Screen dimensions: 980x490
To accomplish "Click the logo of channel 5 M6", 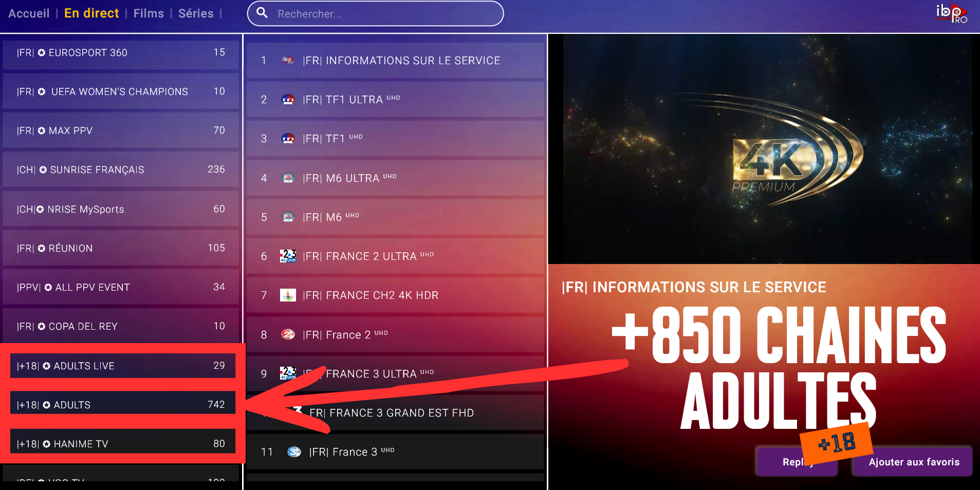I will click(288, 217).
